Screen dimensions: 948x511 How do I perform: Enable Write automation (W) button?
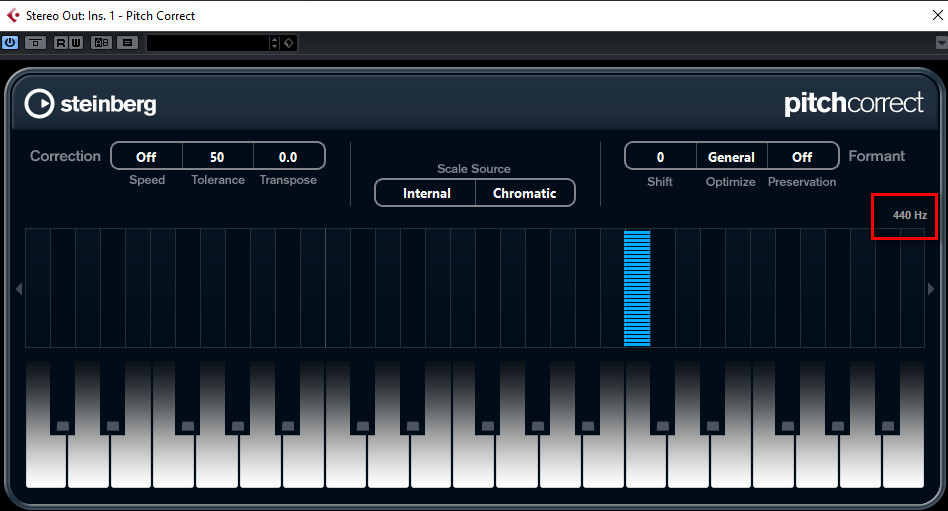[x=76, y=43]
